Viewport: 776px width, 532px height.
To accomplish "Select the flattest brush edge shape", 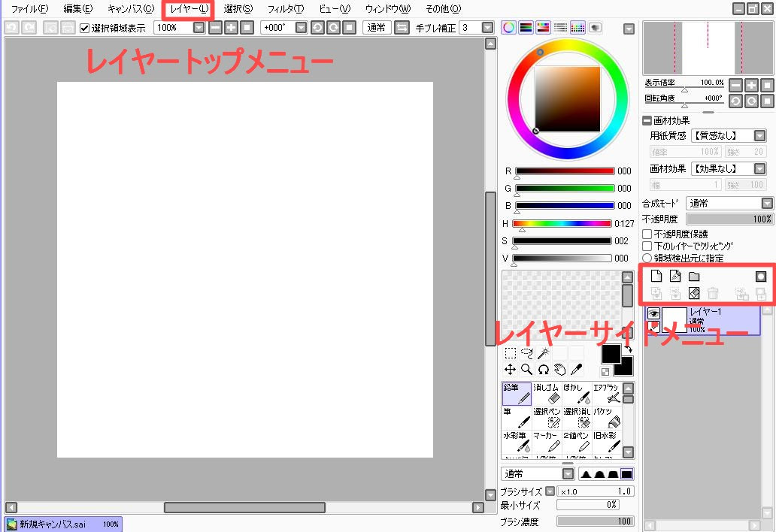I will click(x=626, y=474).
